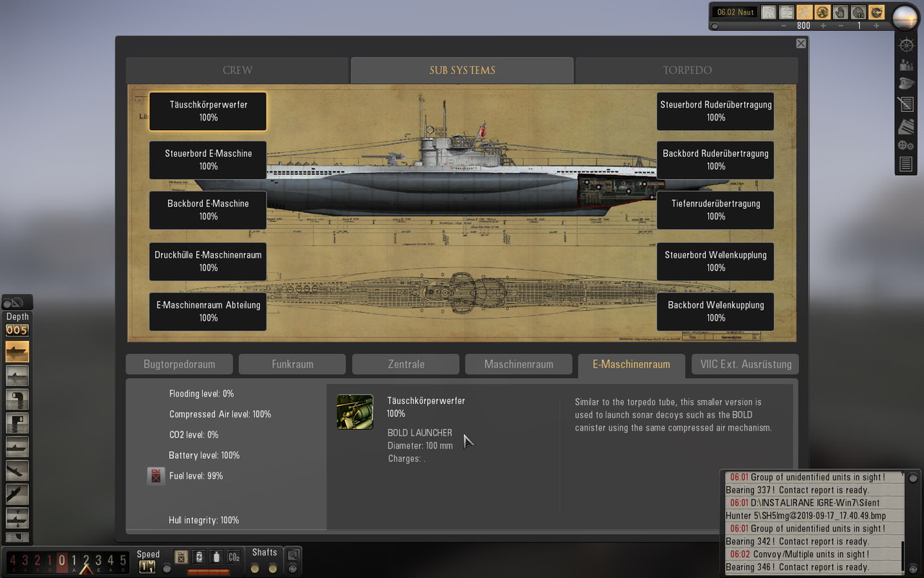
Task: Select the highlighted surface depth icon
Action: click(x=17, y=352)
